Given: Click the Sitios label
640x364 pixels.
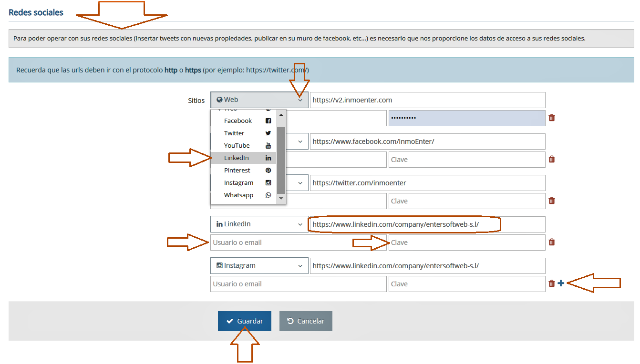Looking at the screenshot, I should coord(196,101).
